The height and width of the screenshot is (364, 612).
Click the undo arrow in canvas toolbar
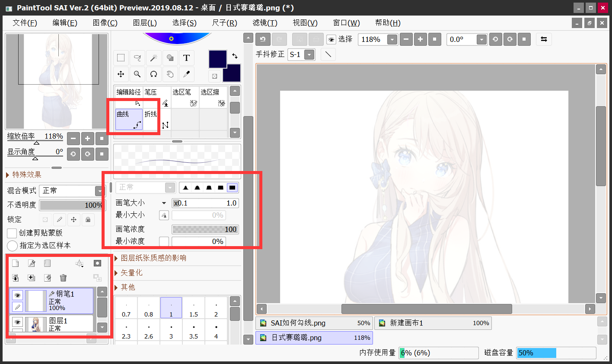coord(263,39)
